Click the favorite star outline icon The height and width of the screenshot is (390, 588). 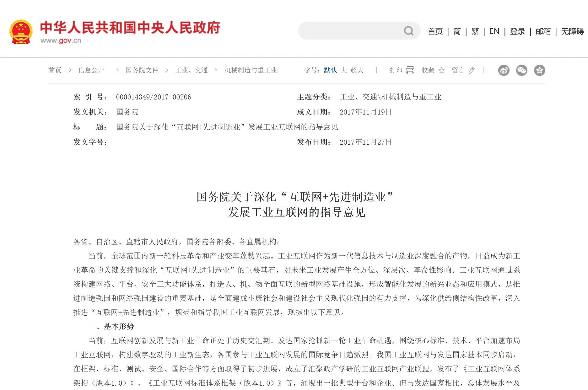[x=441, y=70]
